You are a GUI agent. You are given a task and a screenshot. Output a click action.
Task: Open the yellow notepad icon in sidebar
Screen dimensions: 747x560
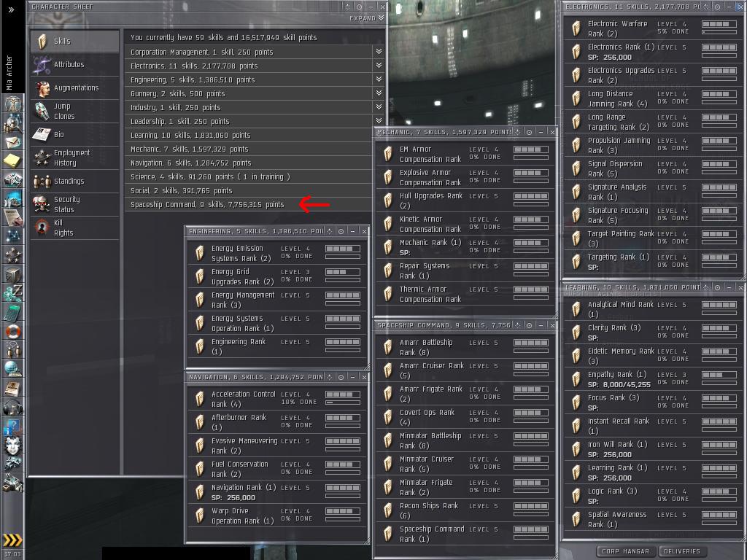tap(13, 160)
